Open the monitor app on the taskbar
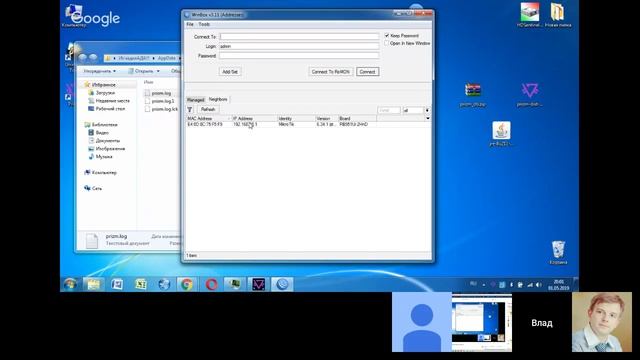 pyautogui.click(x=234, y=284)
